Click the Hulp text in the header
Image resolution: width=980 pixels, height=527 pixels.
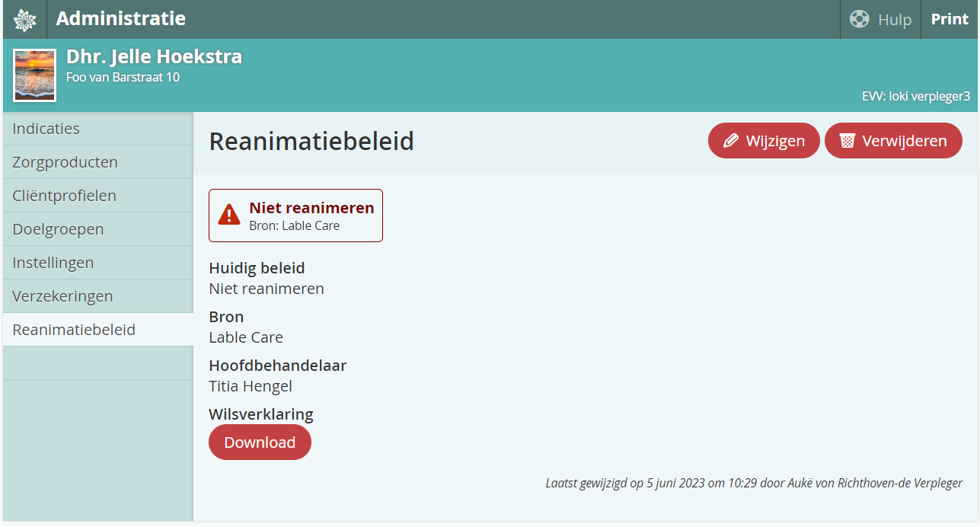tap(895, 20)
